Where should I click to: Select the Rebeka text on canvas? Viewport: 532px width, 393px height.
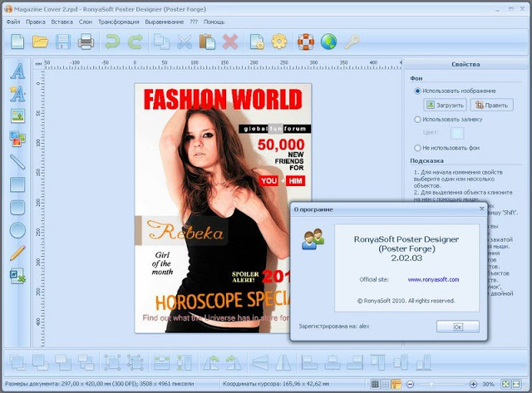pos(185,231)
